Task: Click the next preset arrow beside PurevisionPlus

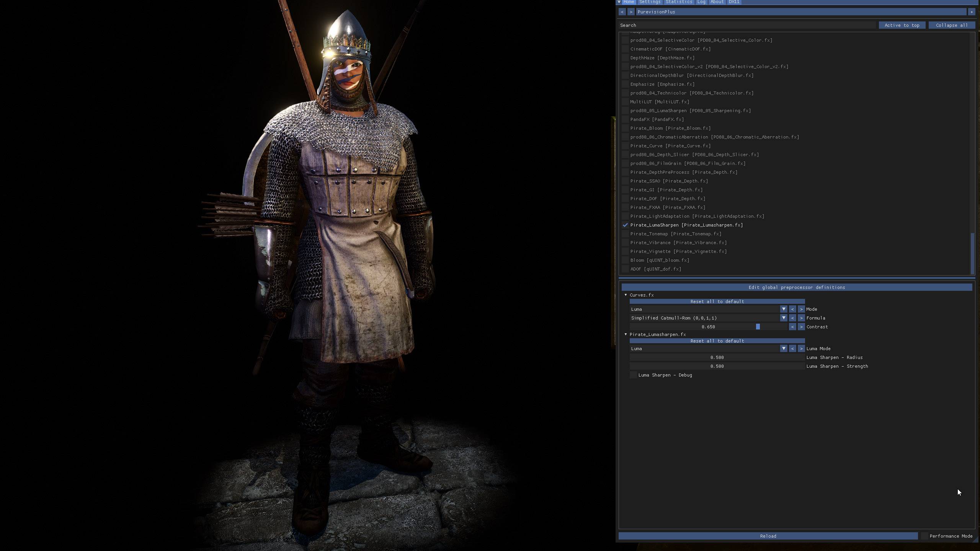Action: tap(631, 12)
